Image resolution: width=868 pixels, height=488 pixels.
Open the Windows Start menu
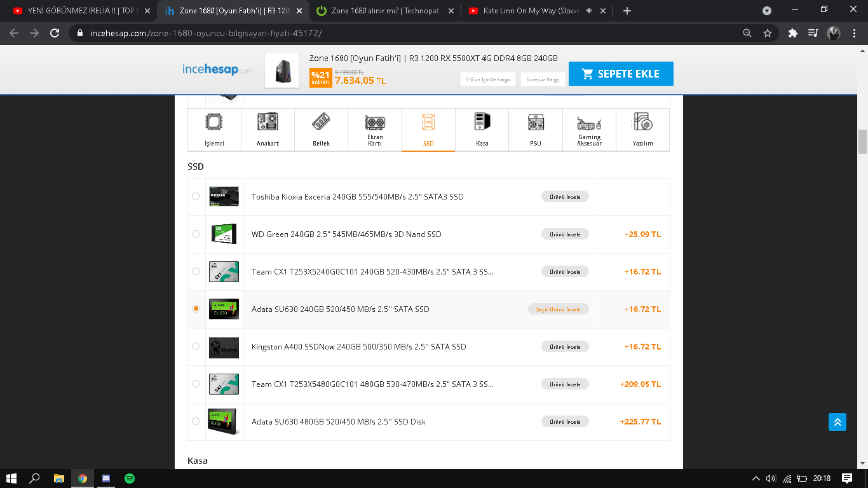click(11, 478)
